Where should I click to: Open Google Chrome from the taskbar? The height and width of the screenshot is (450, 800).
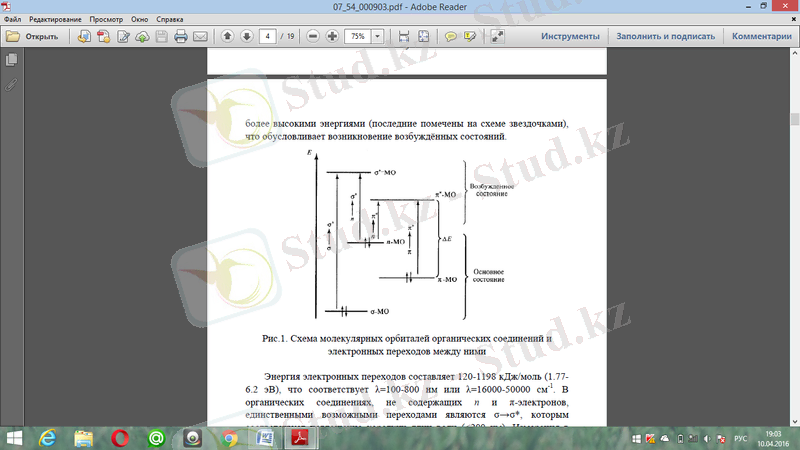click(229, 438)
